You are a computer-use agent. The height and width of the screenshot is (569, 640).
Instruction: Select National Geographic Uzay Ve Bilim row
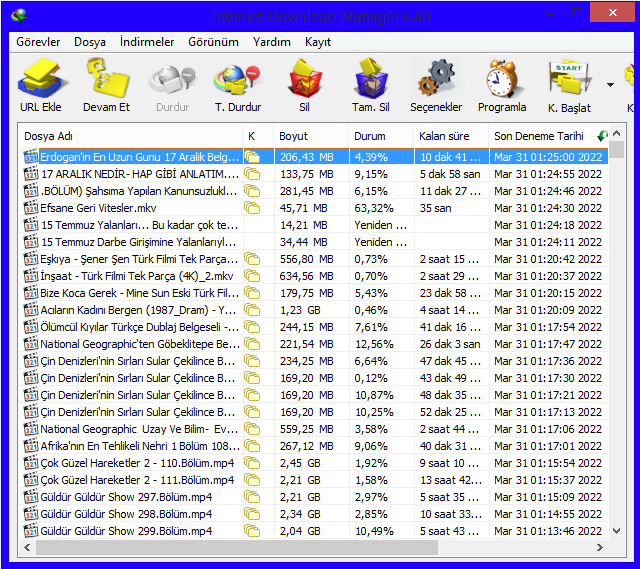tap(313, 429)
